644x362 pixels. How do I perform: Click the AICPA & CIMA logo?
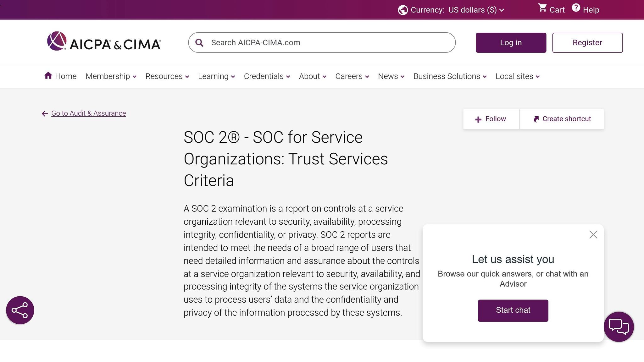point(104,42)
